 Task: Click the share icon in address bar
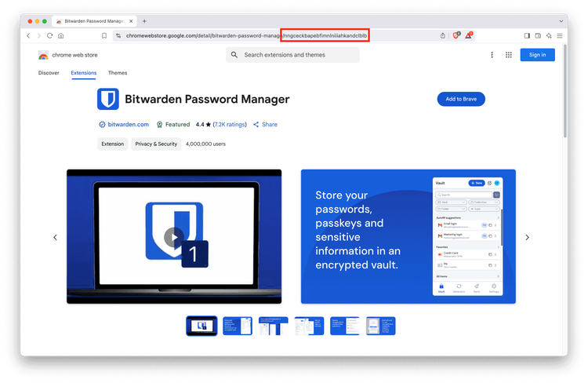(443, 35)
